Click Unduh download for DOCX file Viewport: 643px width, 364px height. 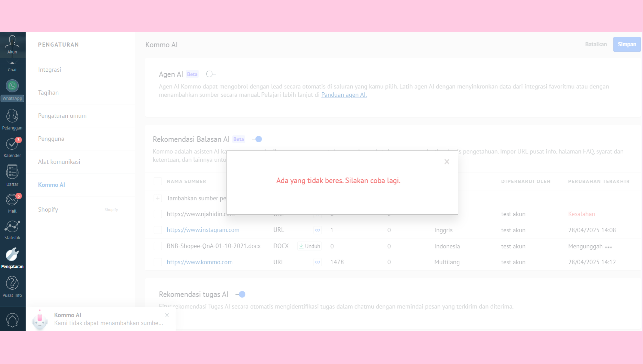pos(309,246)
